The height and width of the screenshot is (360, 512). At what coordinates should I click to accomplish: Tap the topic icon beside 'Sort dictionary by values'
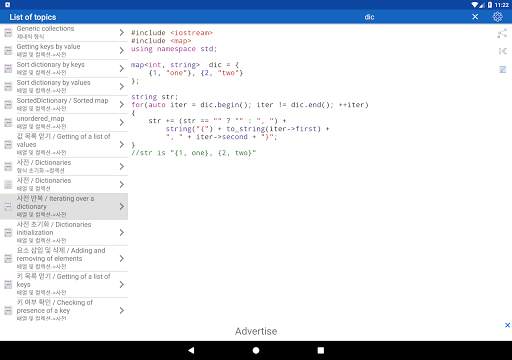(8, 86)
